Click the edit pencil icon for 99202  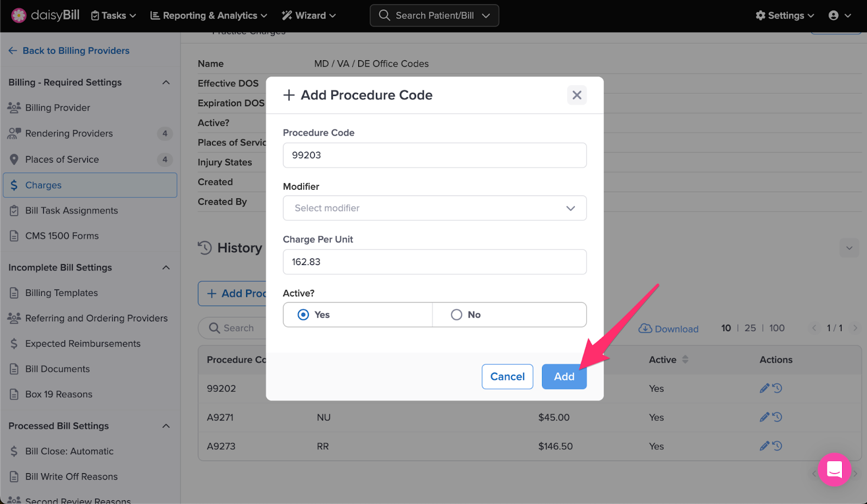click(765, 388)
